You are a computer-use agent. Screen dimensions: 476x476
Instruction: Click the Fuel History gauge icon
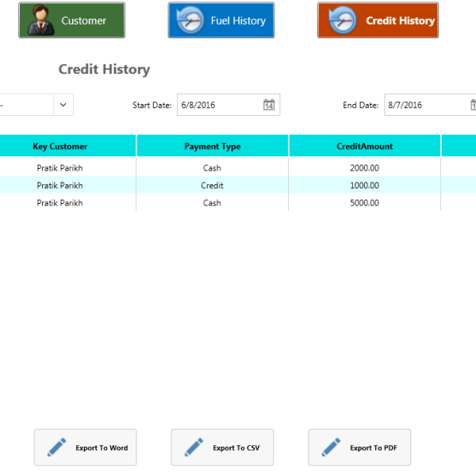[x=190, y=21]
